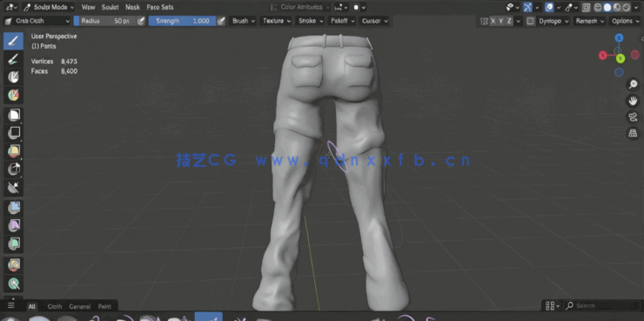Expand the Falloff dropdown
644x321 pixels.
coord(342,21)
